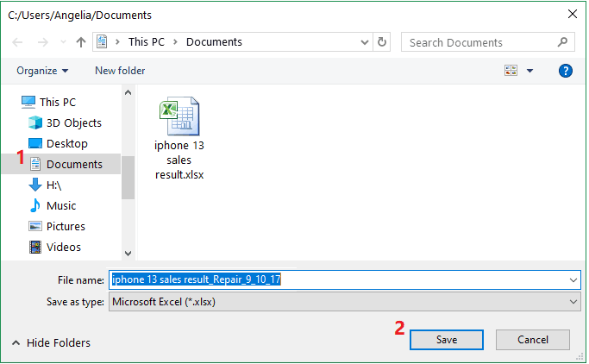Open the view options dropdown arrow
The height and width of the screenshot is (364, 589).
(x=529, y=71)
